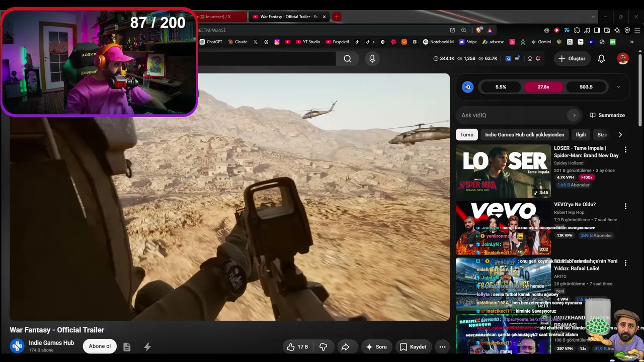Share the War Fantasy trailer
The height and width of the screenshot is (362, 644).
pos(346,347)
